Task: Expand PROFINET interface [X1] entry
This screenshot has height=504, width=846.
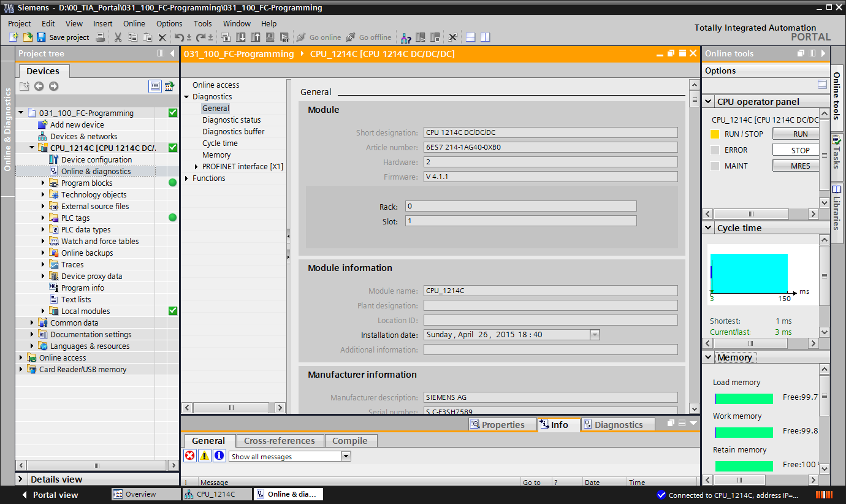Action: (x=196, y=167)
